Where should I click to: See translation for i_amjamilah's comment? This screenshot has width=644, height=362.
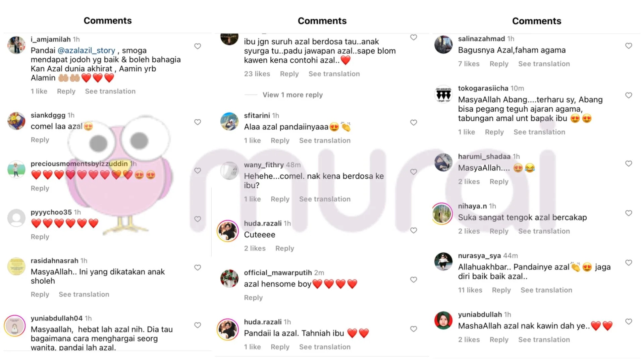[110, 91]
